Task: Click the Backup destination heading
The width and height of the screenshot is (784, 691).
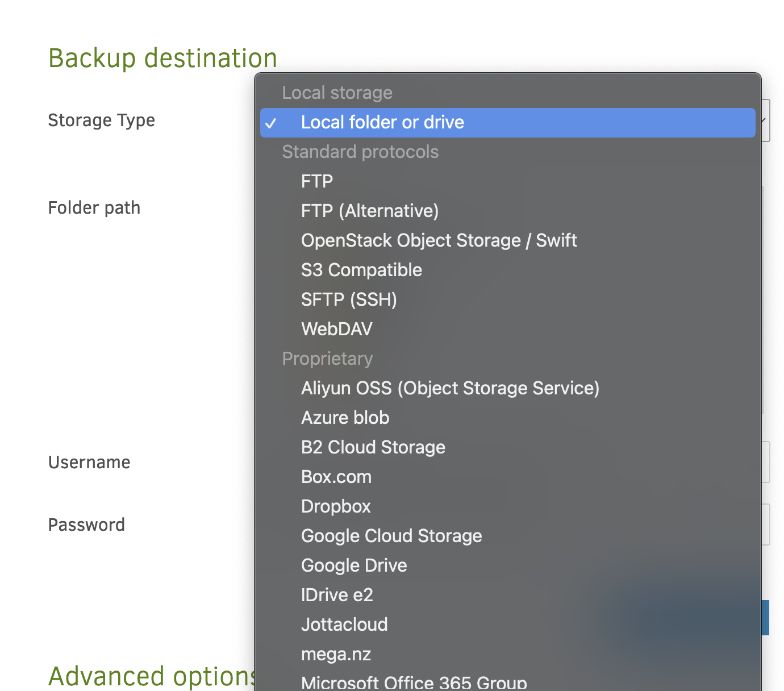Action: click(x=163, y=58)
